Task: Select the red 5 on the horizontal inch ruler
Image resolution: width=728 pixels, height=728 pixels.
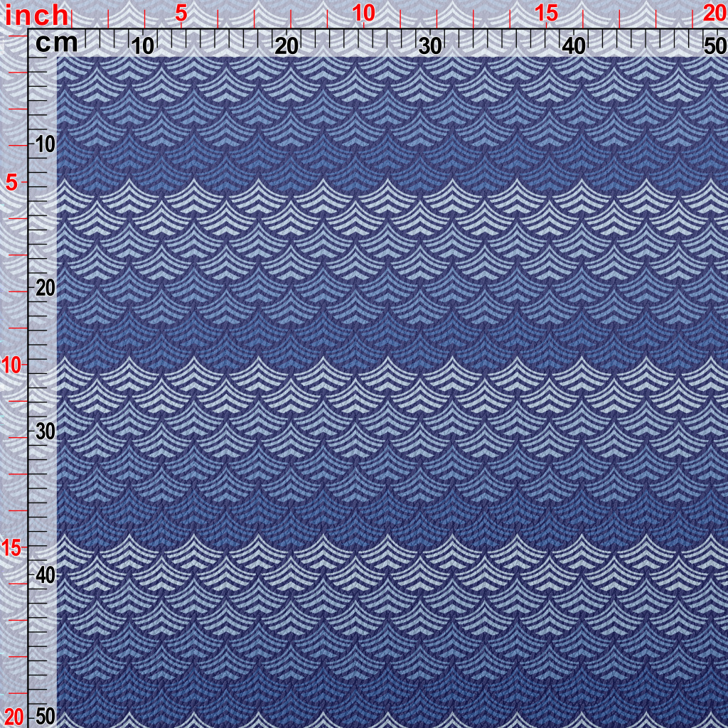Action: pos(181,13)
